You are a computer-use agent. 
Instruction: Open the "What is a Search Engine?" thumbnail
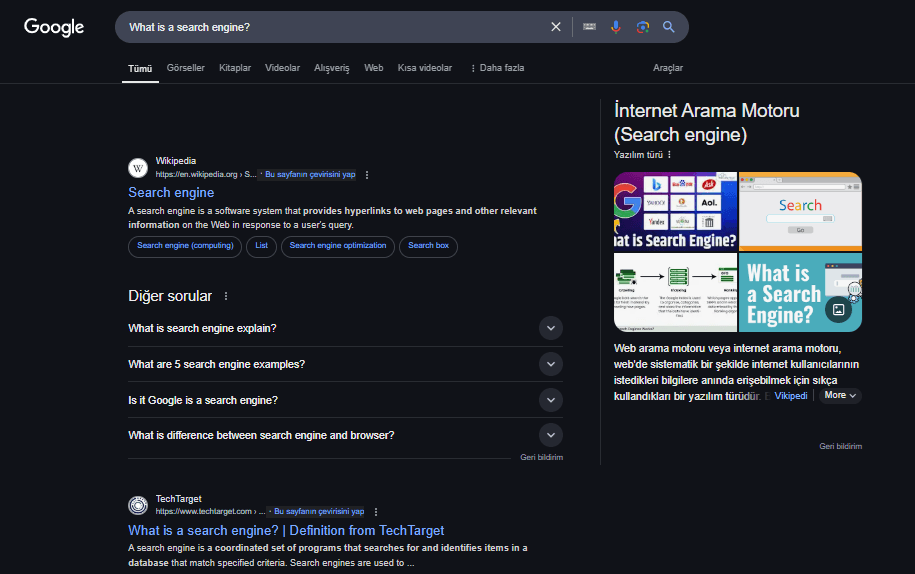click(x=799, y=292)
